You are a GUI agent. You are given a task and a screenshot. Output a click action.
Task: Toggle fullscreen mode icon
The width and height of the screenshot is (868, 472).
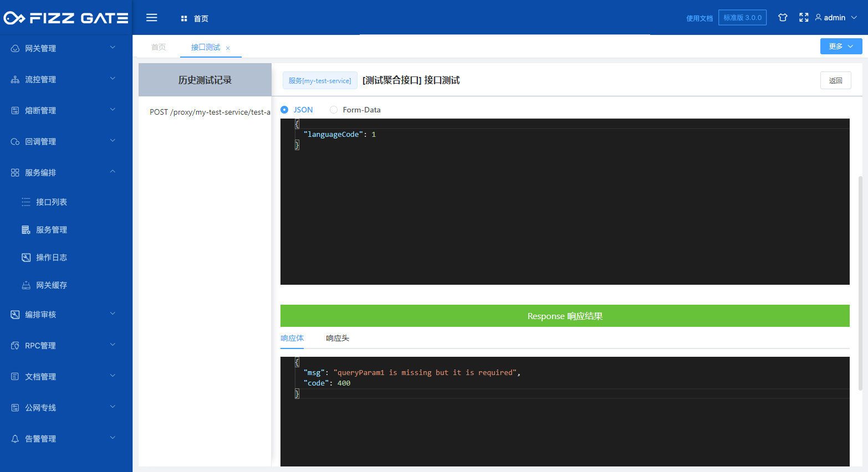pyautogui.click(x=804, y=18)
